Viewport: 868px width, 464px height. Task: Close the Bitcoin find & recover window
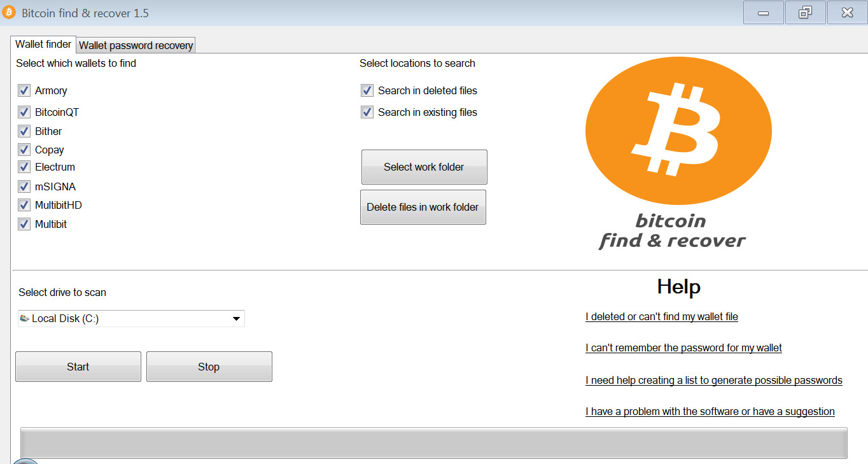(x=847, y=13)
